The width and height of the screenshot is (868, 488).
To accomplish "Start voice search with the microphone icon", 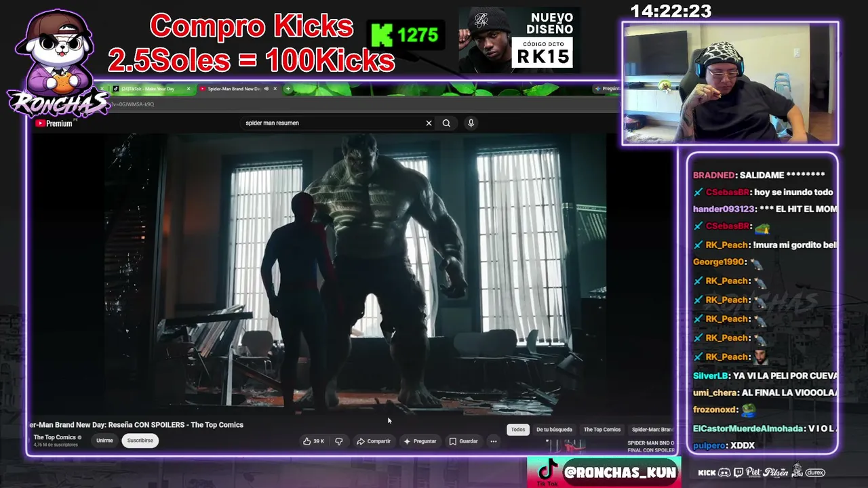I will click(471, 123).
